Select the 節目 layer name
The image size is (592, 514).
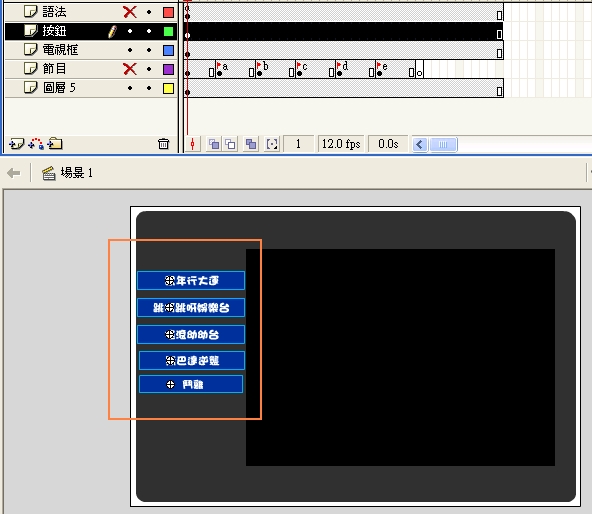[54, 68]
